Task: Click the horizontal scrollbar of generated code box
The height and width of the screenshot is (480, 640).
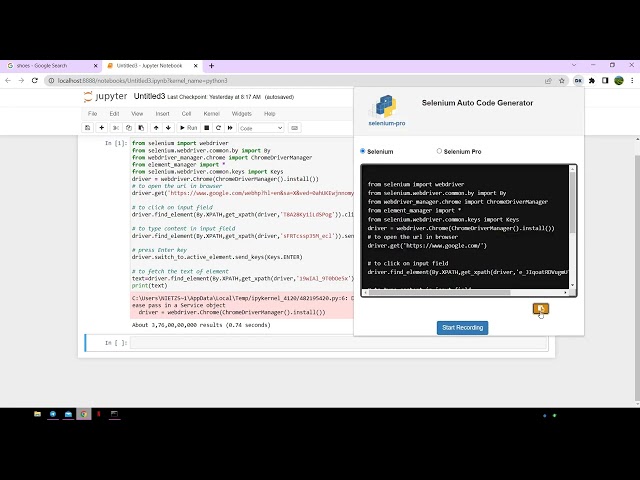Action: 440,292
